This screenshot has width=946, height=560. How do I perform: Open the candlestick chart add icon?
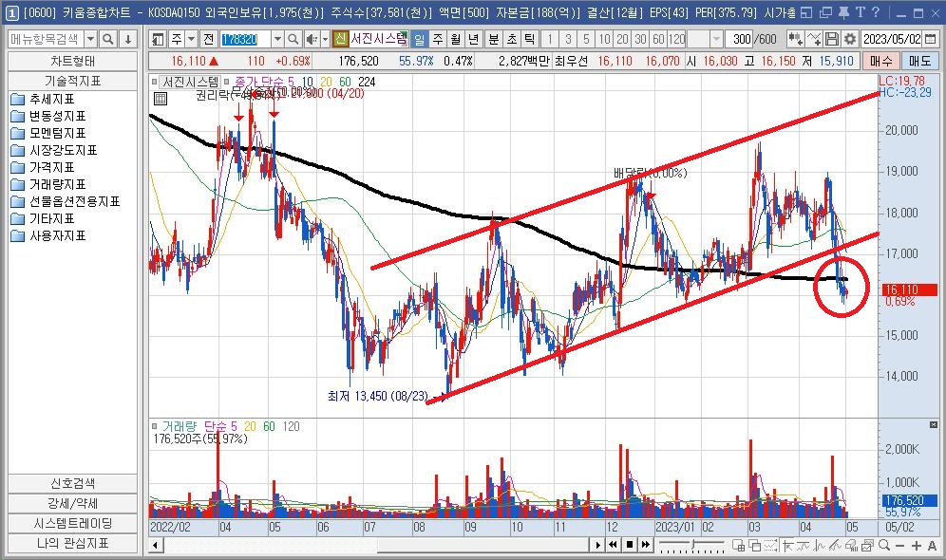click(795, 40)
